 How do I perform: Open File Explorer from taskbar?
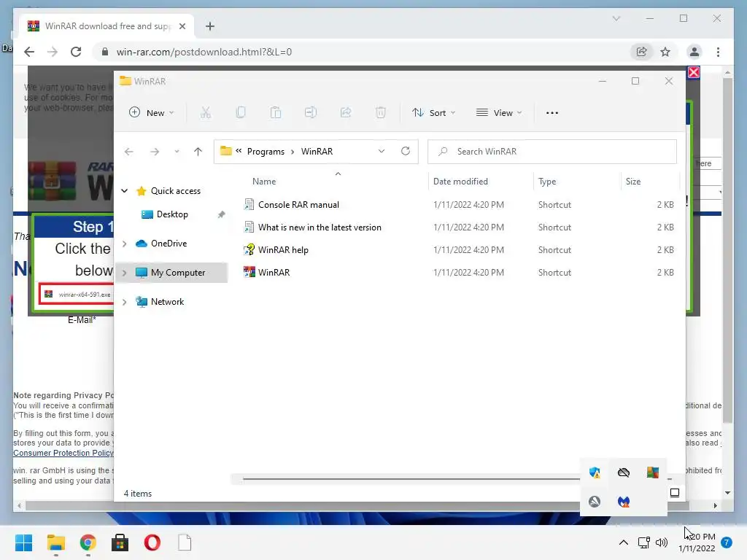(x=55, y=542)
